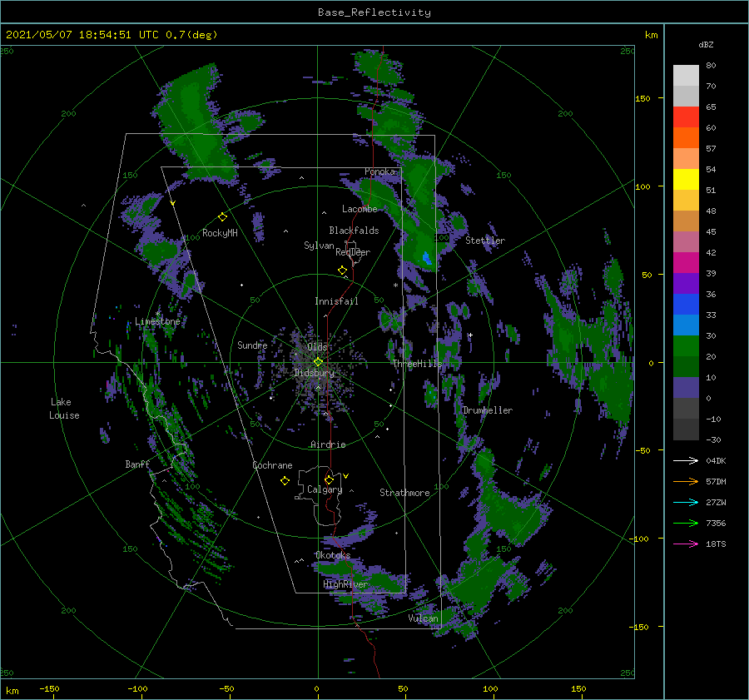Click the HighRiver label
The width and height of the screenshot is (749, 700).
(345, 584)
